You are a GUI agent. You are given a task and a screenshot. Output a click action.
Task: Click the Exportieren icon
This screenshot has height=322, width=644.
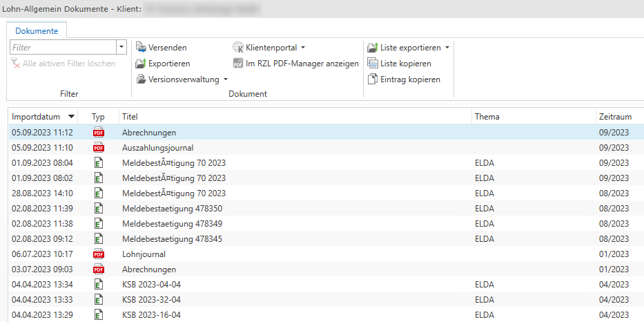pos(141,64)
